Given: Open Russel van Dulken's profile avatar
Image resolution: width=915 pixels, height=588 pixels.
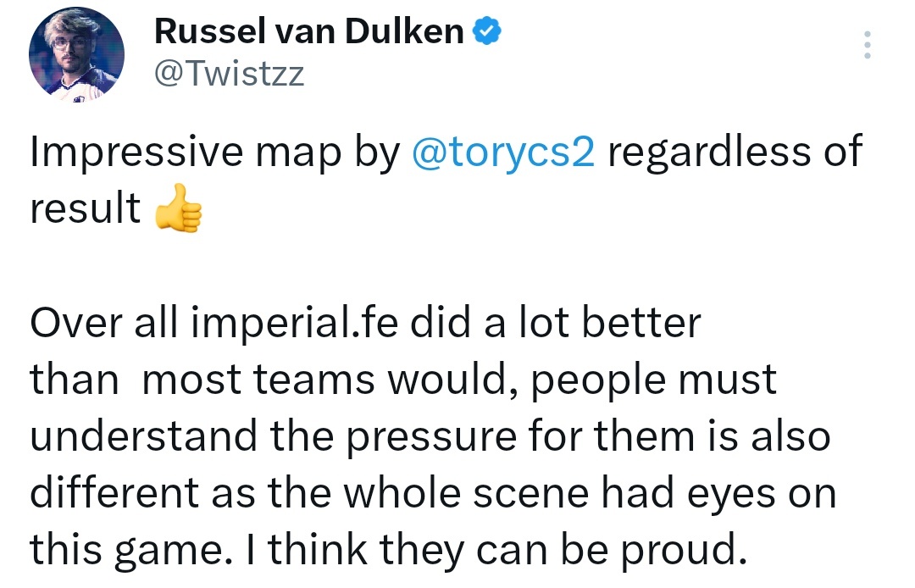Looking at the screenshot, I should point(76,54).
